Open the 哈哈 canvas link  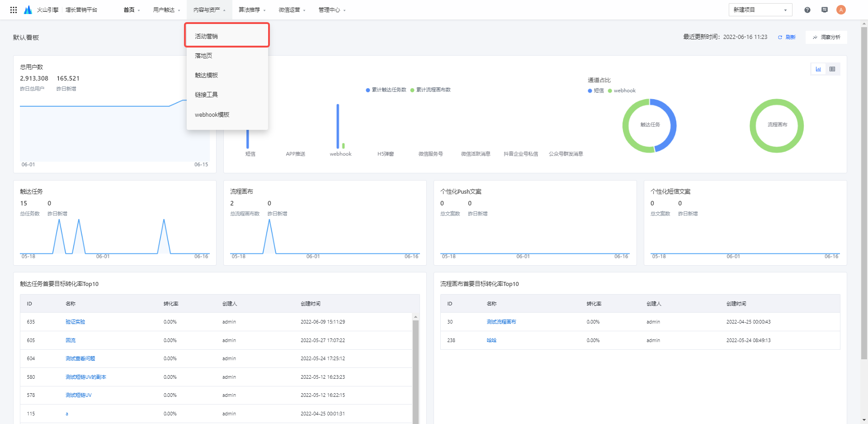tap(491, 340)
